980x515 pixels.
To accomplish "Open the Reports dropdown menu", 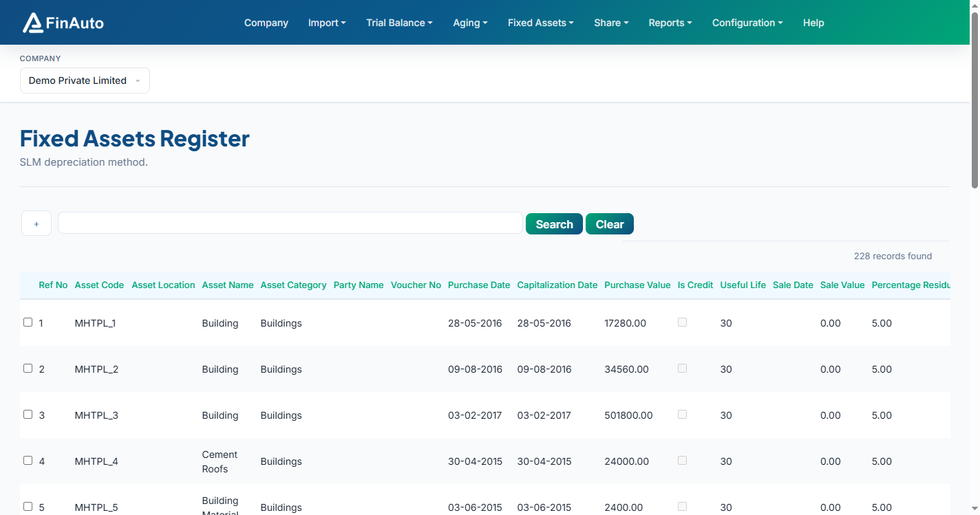I will 670,23.
